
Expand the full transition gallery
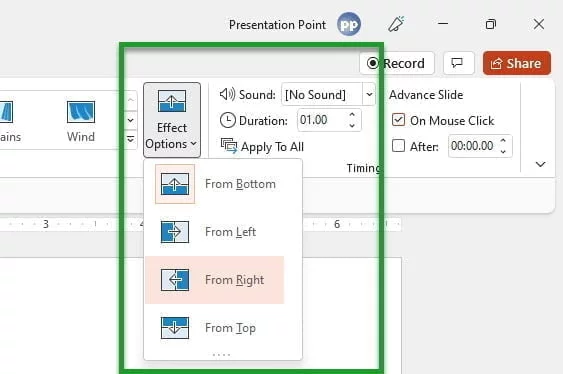(131, 139)
